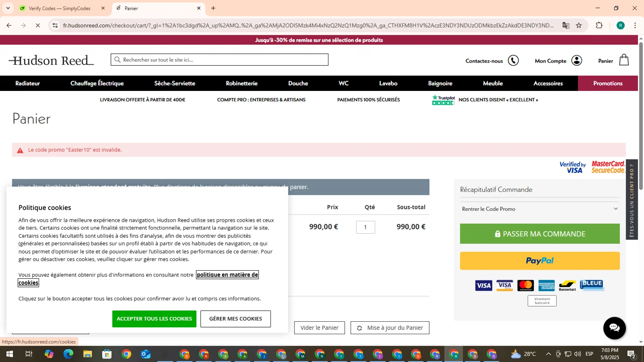The height and width of the screenshot is (362, 644).
Task: Click the quantity field showing 1
Action: pyautogui.click(x=365, y=227)
